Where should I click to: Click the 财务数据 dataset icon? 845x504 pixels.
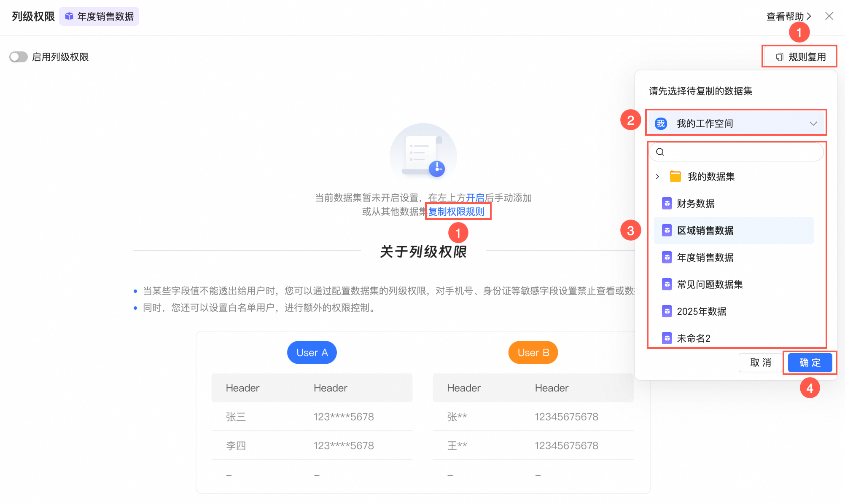point(667,204)
